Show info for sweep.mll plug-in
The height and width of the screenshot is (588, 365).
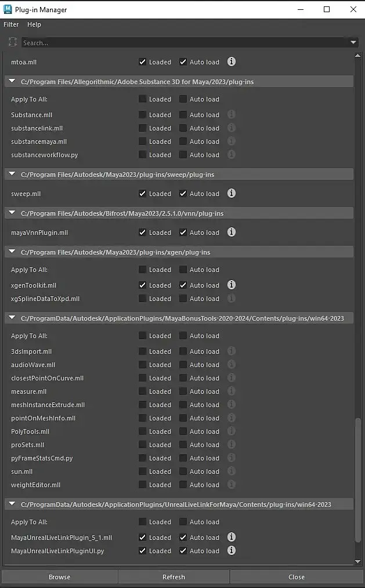pos(231,193)
